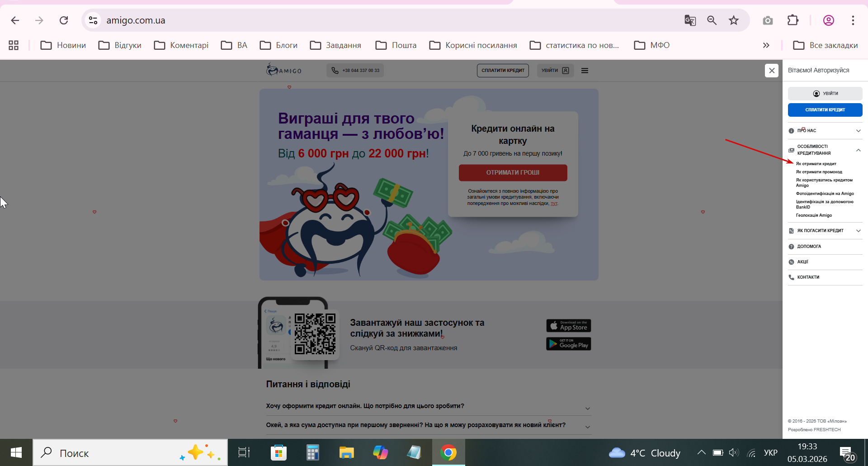Open site information icon in address bar
Image resolution: width=868 pixels, height=466 pixels.
point(93,20)
